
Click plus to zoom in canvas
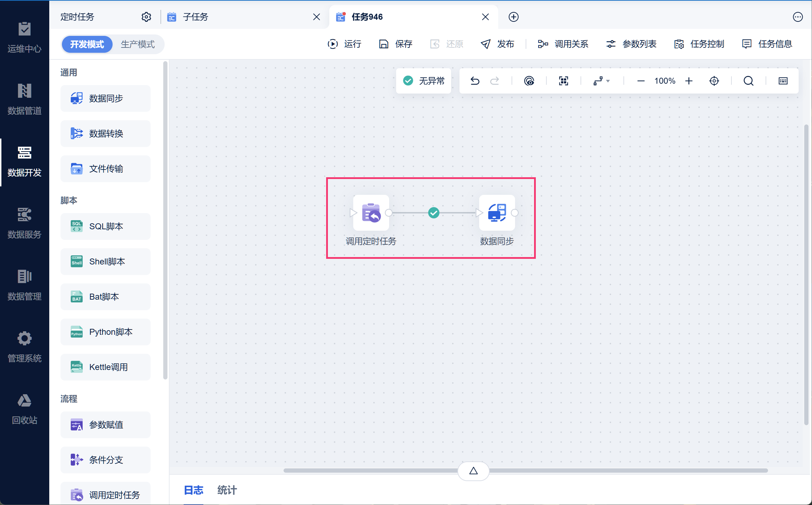pyautogui.click(x=689, y=81)
